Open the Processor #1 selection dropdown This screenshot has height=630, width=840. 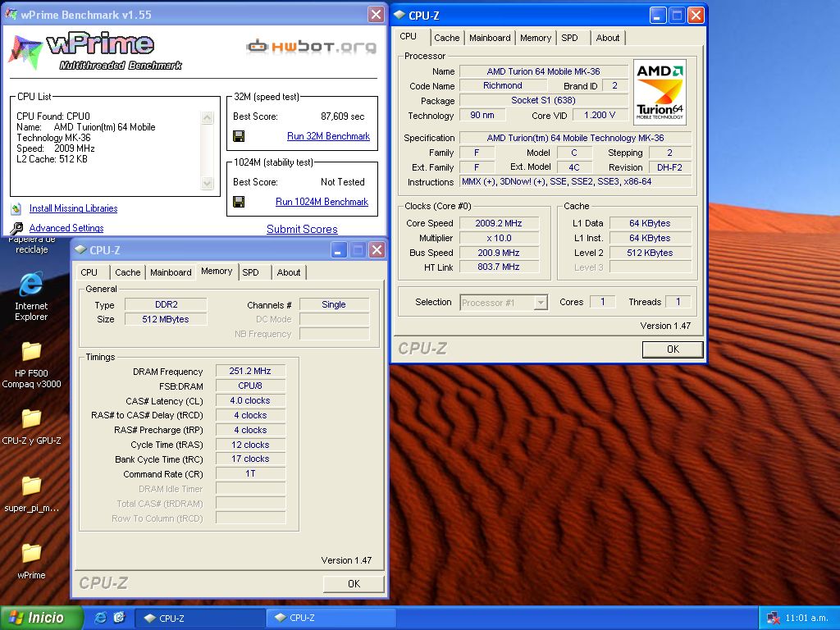[541, 303]
